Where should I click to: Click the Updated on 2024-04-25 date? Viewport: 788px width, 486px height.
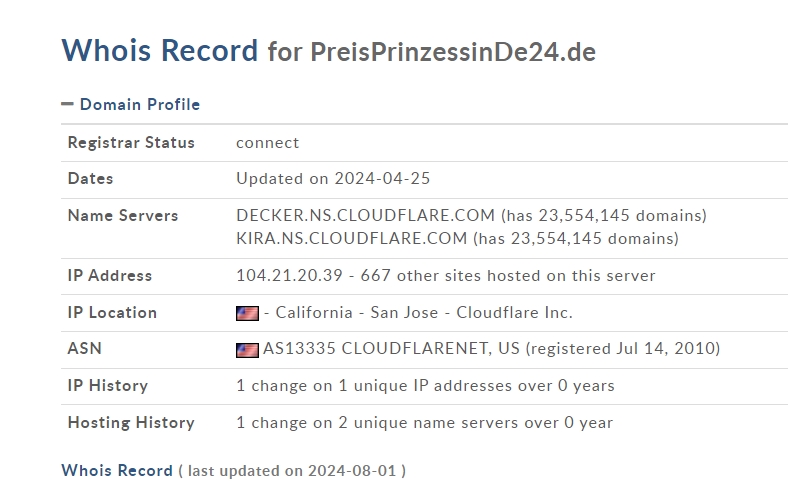pyautogui.click(x=333, y=178)
